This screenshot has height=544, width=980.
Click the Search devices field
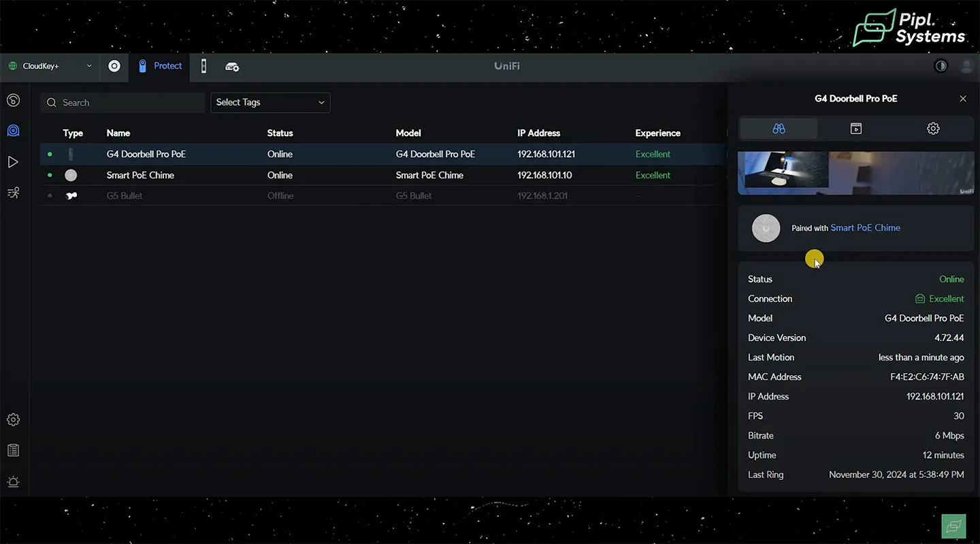click(122, 103)
